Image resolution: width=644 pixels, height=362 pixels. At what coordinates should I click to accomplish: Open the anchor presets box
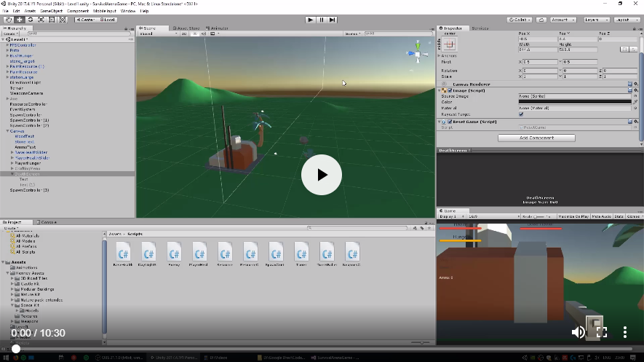(x=450, y=44)
